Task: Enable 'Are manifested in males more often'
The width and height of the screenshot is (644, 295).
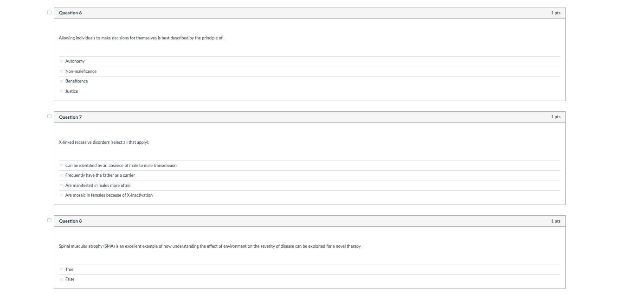Action: 61,186
